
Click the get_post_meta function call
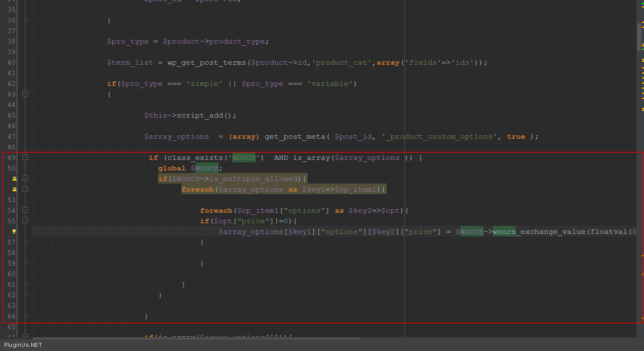tap(295, 137)
